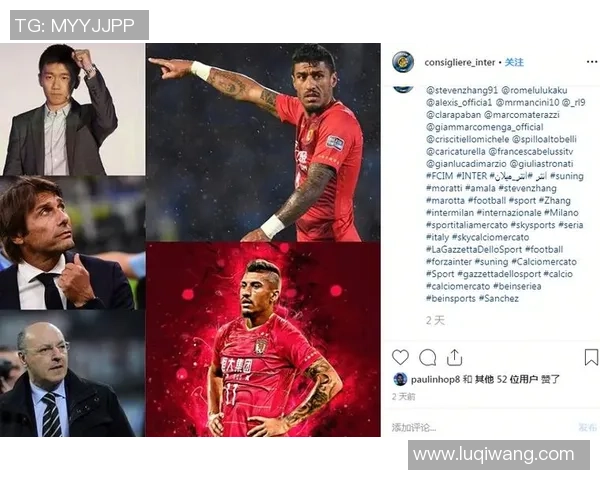Open the three-dot more options menu

592,62
